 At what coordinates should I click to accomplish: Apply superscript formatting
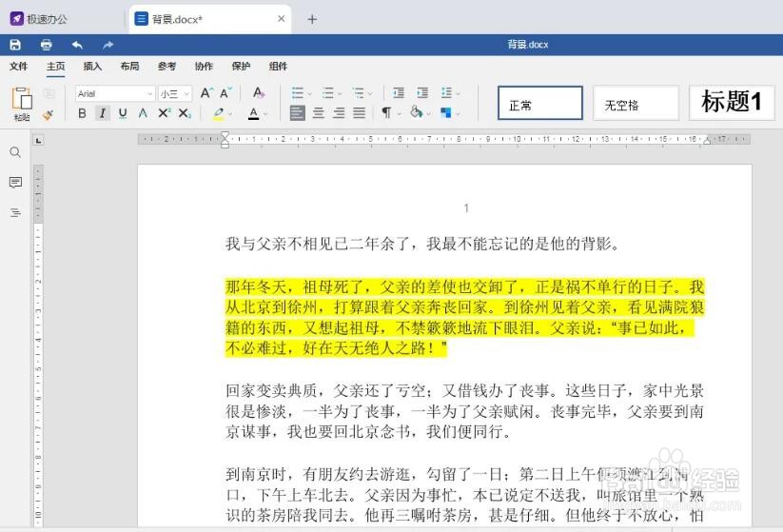164,113
